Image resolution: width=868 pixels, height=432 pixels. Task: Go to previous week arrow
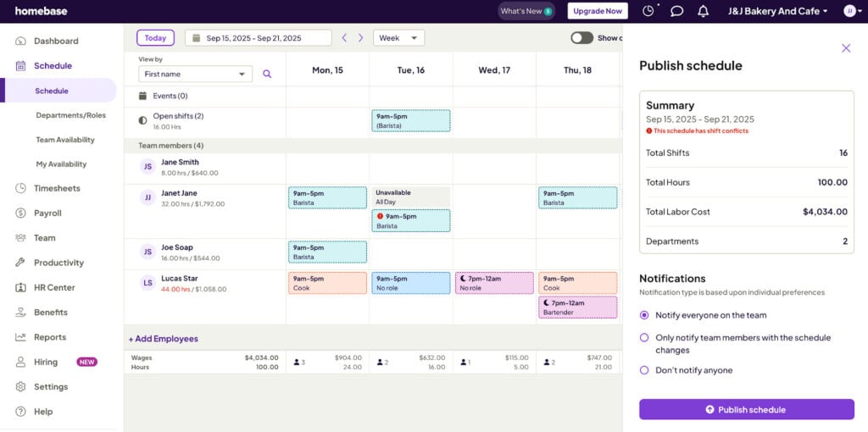pos(344,37)
